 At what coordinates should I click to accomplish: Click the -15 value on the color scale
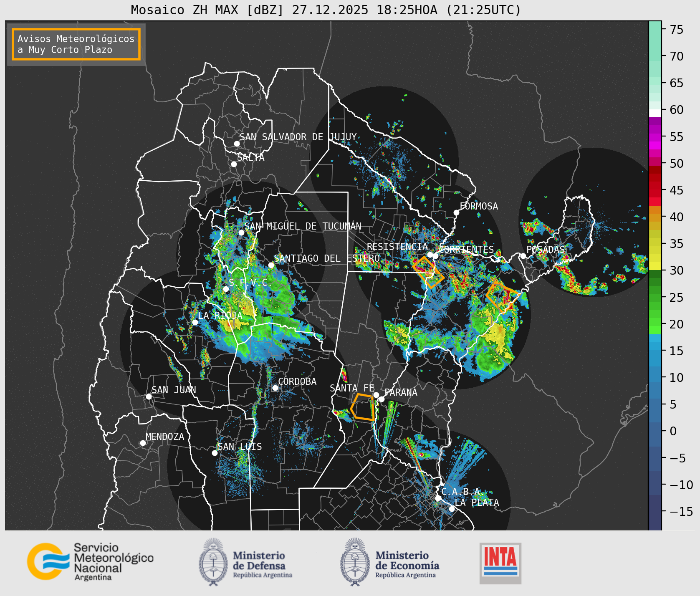pyautogui.click(x=681, y=511)
